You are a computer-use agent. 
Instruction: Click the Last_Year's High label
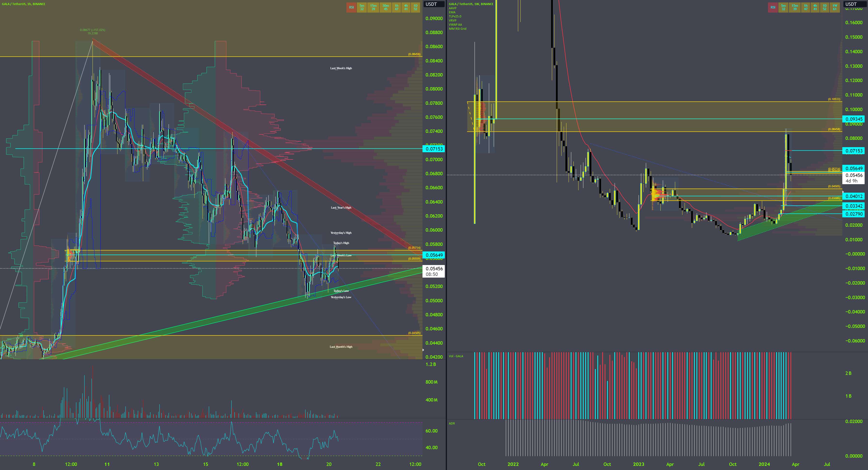(x=341, y=207)
